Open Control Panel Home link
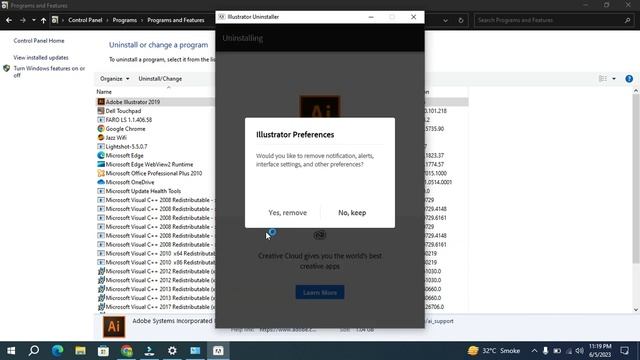 click(x=39, y=41)
